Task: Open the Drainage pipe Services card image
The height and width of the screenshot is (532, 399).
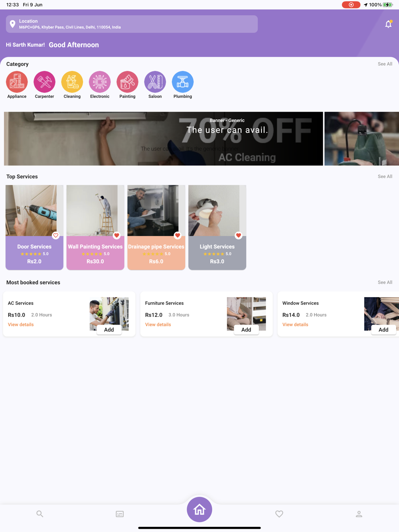Action: point(156,211)
